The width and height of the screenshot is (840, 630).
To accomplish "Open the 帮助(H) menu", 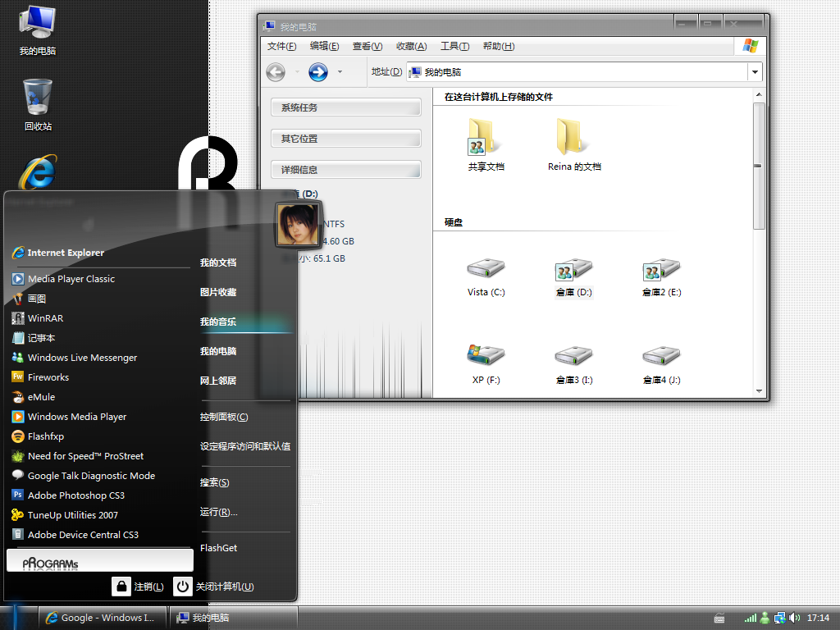I will coord(499,46).
